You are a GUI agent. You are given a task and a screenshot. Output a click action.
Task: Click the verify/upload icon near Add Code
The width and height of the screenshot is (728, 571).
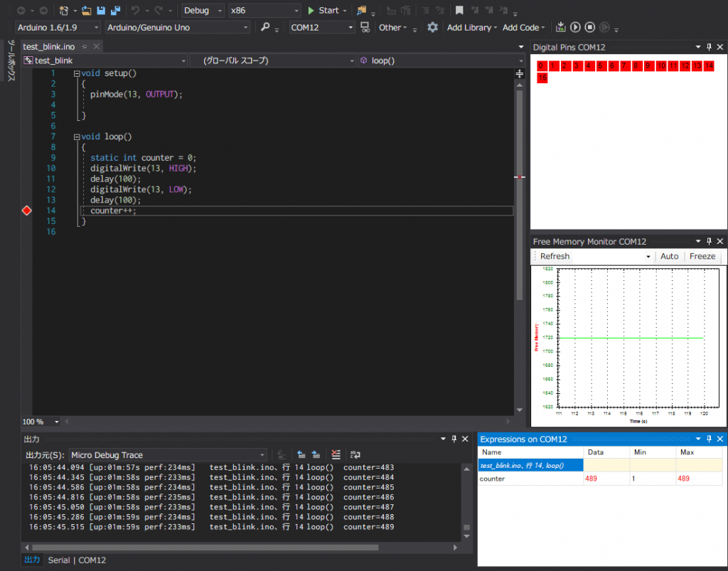(560, 26)
